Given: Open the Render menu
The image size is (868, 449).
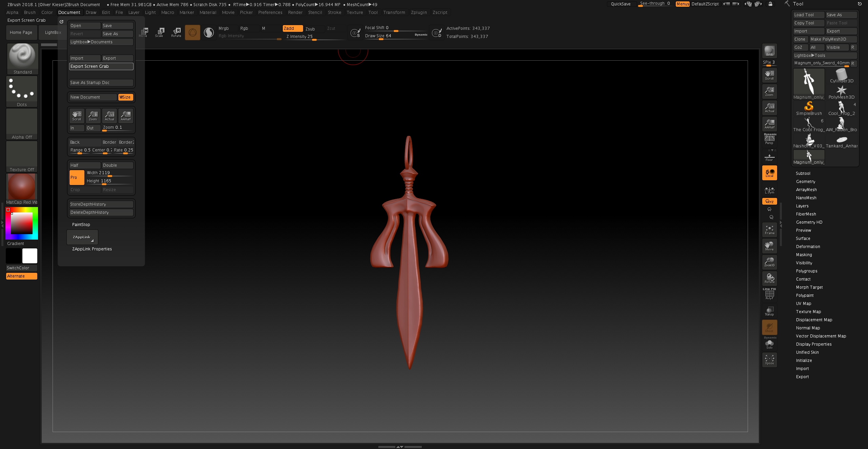Looking at the screenshot, I should 295,13.
